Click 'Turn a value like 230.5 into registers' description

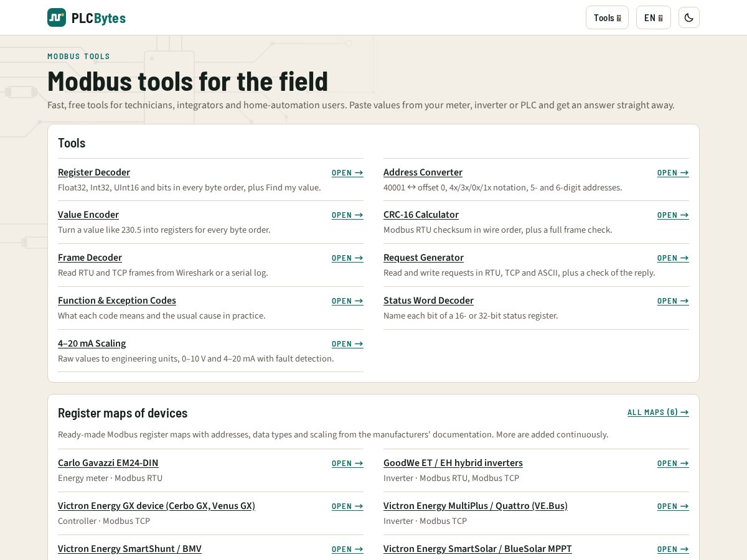(164, 230)
